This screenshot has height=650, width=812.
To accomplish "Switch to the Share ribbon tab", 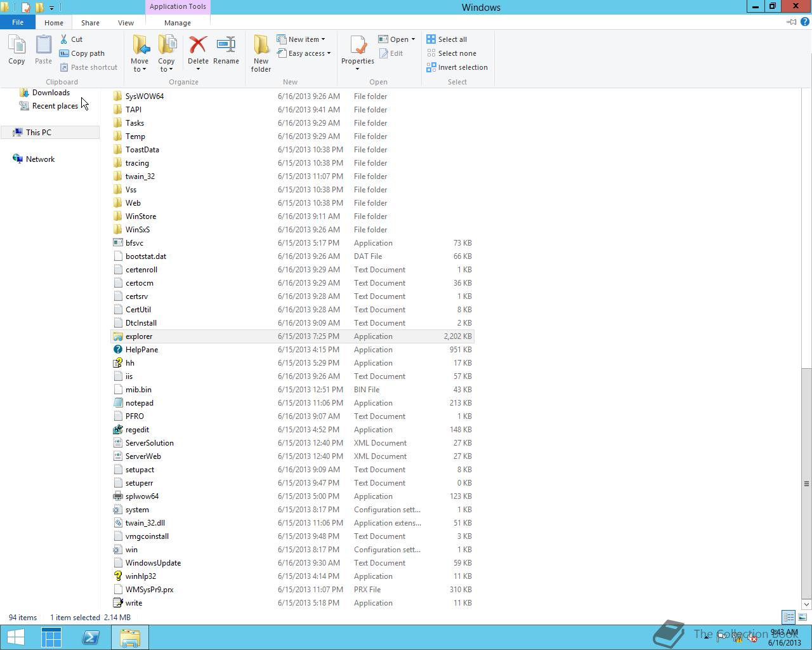I will point(90,23).
